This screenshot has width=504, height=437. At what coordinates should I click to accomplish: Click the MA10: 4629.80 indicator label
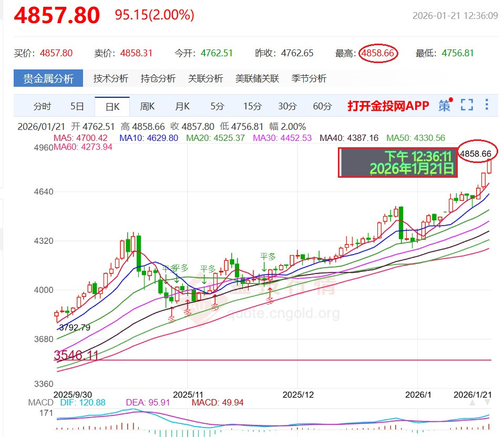[x=149, y=138]
